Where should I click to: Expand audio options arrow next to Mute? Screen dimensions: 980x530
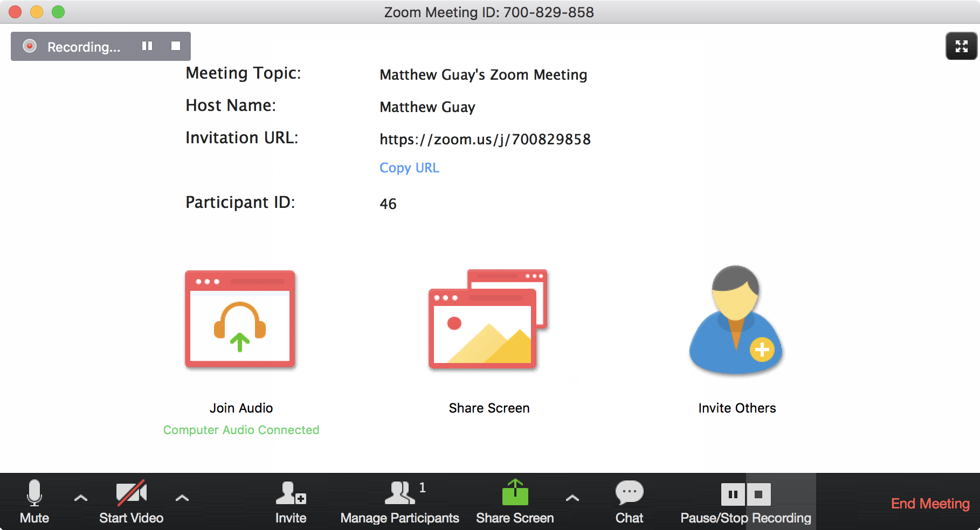click(81, 498)
